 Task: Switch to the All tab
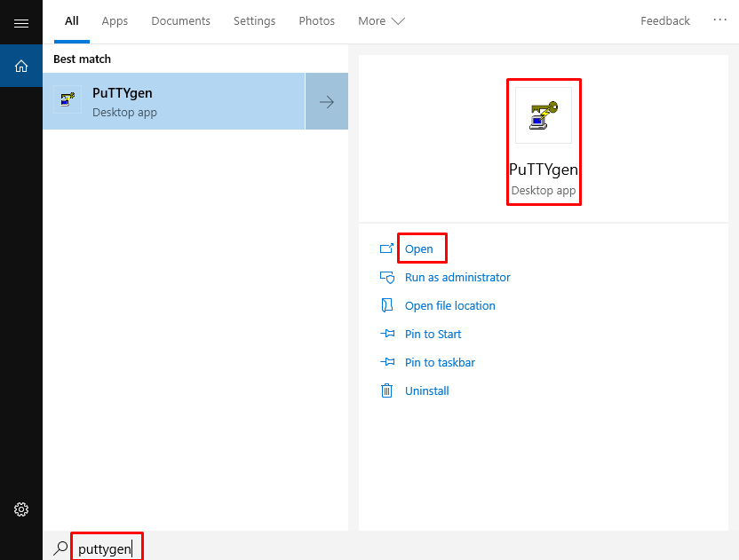(x=72, y=21)
